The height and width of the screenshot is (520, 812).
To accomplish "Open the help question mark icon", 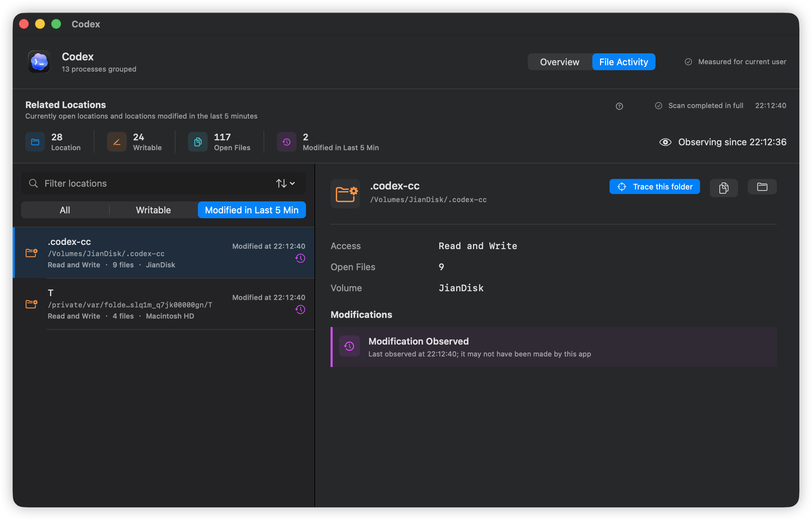I will [x=619, y=106].
